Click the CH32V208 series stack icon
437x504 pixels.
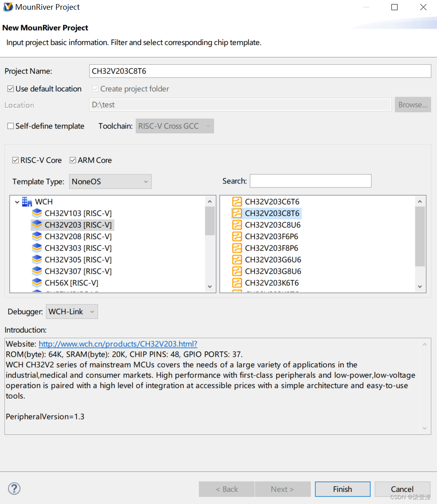point(37,236)
